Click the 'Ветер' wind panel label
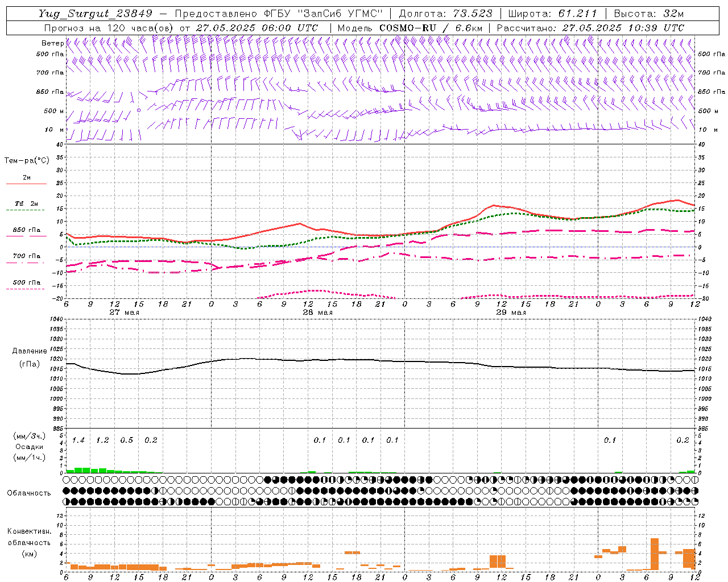Image resolution: width=728 pixels, height=582 pixels. [x=52, y=43]
